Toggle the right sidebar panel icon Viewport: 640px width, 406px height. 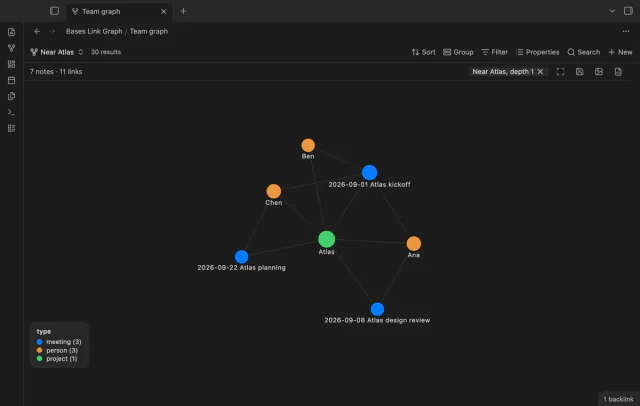628,11
